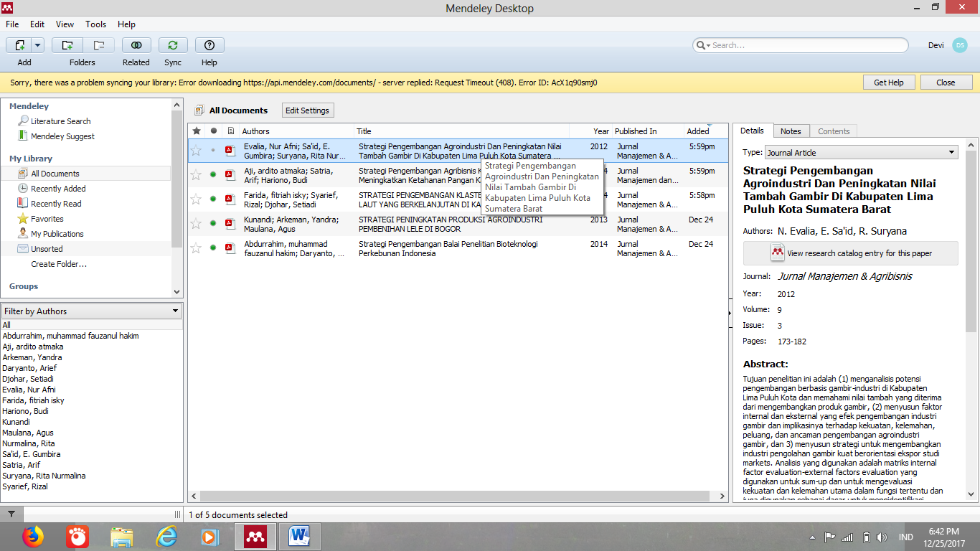Click the Edit Settings button
Screen dimensions: 980x551
click(x=307, y=110)
